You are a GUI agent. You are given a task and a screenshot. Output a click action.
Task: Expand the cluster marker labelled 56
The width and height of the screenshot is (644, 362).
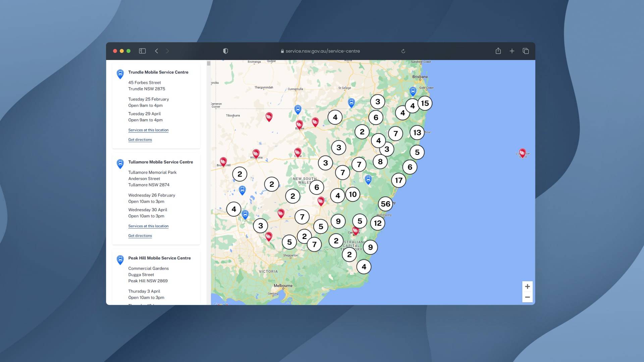[x=385, y=204]
